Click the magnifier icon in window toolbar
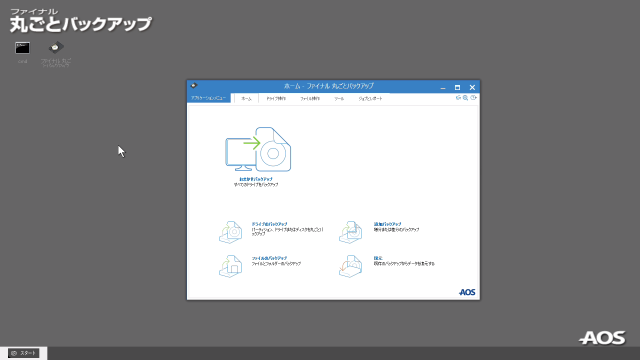The width and height of the screenshot is (640, 360). pos(465,98)
